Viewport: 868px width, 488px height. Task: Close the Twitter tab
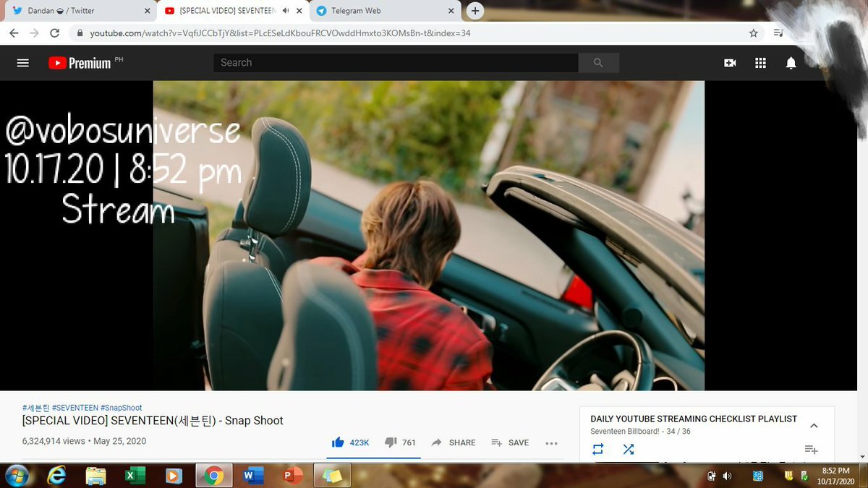147,11
